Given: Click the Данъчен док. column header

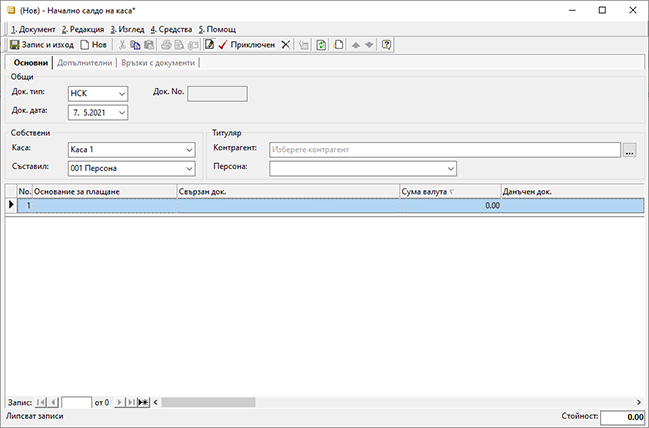Looking at the screenshot, I should 573,192.
